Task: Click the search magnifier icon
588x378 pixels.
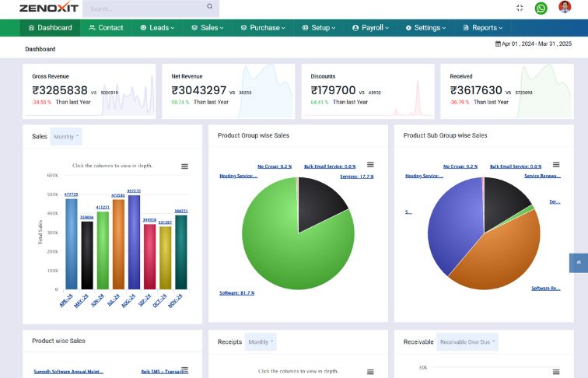Action: (x=209, y=6)
